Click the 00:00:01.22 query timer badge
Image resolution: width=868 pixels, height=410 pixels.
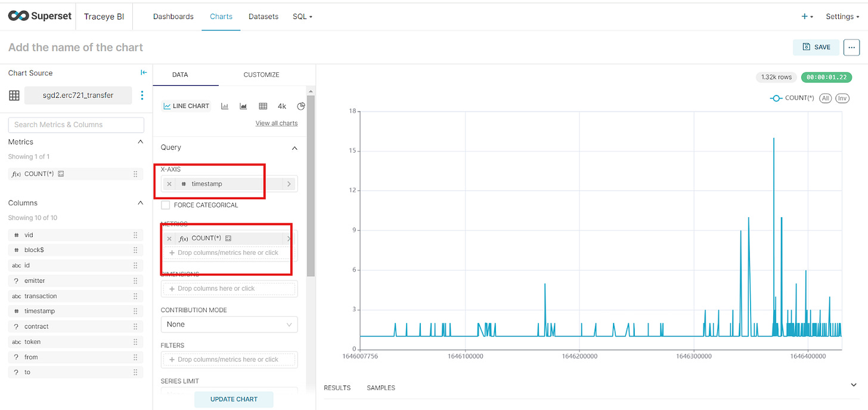[x=826, y=77]
